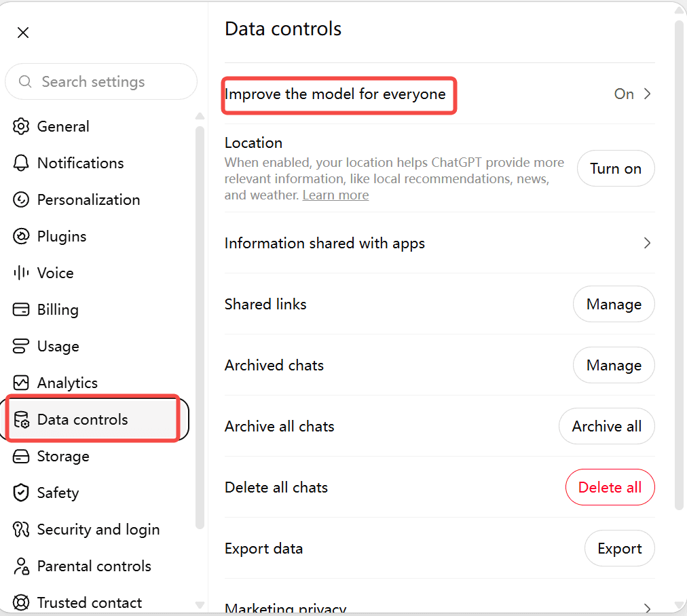Click the Archive all button

point(607,426)
